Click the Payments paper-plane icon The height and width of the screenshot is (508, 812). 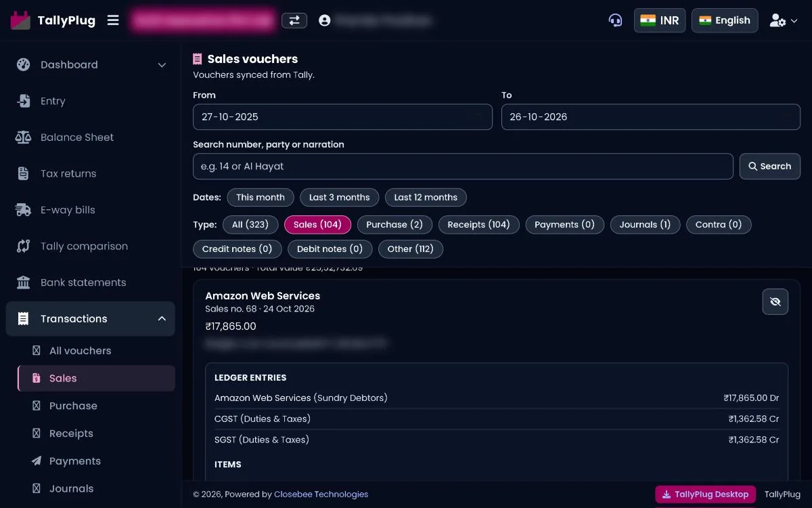coord(37,461)
